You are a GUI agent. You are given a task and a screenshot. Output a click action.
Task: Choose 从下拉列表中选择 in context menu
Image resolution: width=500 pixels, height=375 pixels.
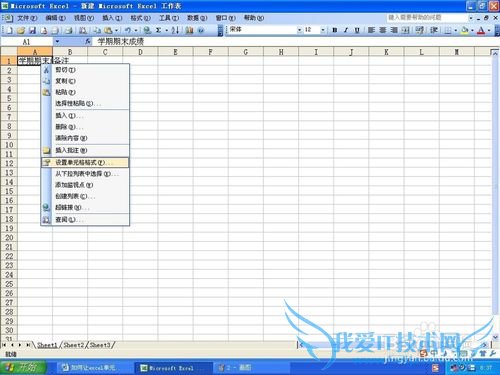pos(85,174)
